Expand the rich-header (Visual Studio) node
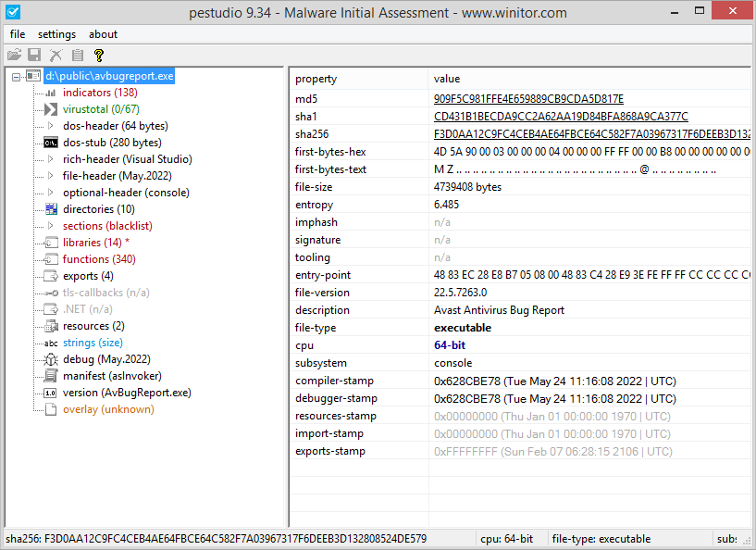 51,158
